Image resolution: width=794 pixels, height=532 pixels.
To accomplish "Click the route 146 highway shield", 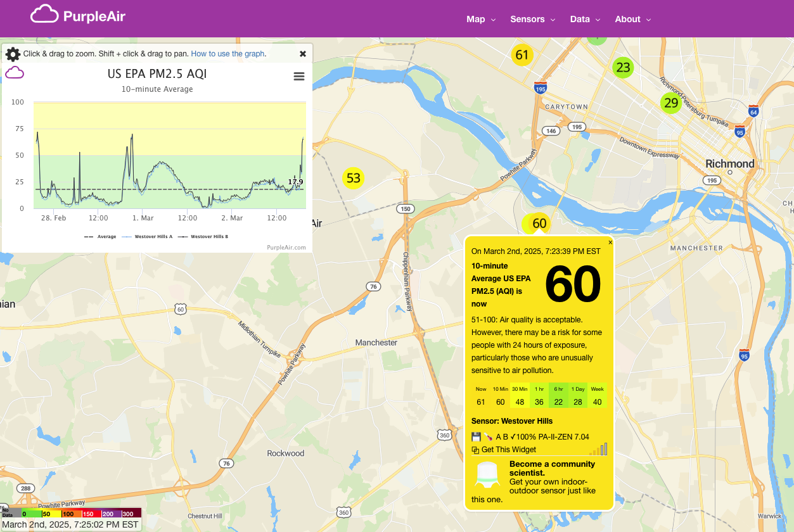I will [551, 131].
